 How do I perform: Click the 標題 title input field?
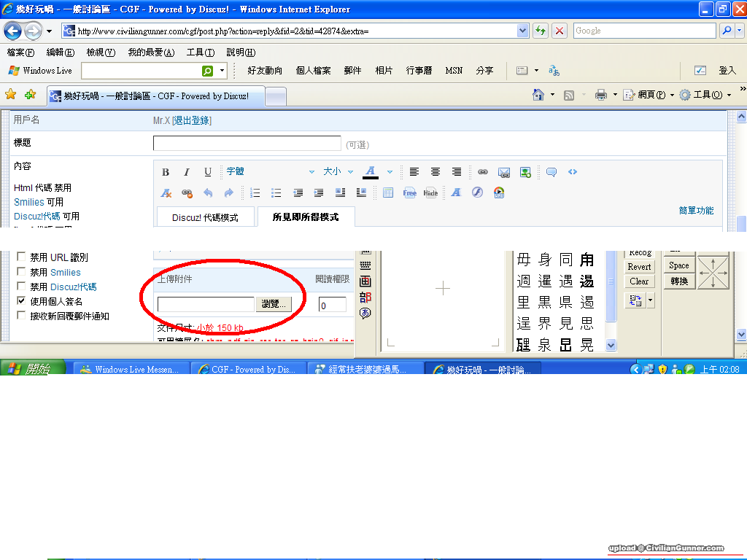click(247, 144)
